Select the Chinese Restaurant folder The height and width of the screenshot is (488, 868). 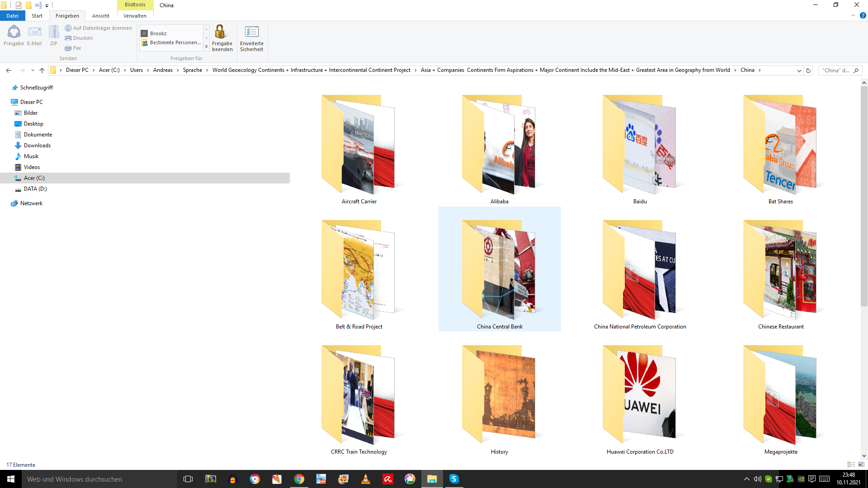[x=781, y=274]
